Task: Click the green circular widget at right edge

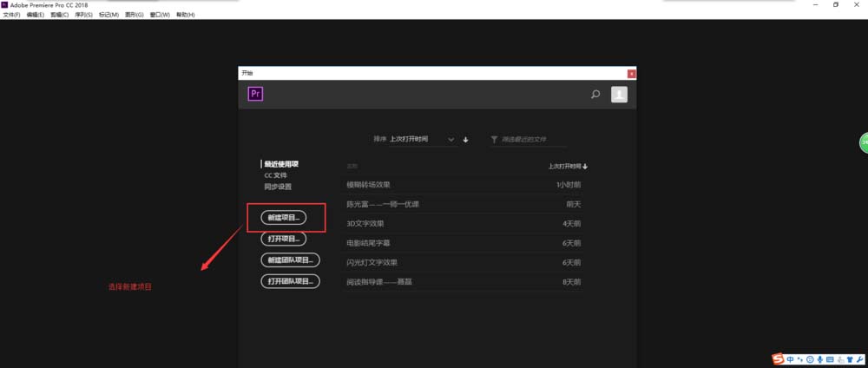Action: [864, 142]
